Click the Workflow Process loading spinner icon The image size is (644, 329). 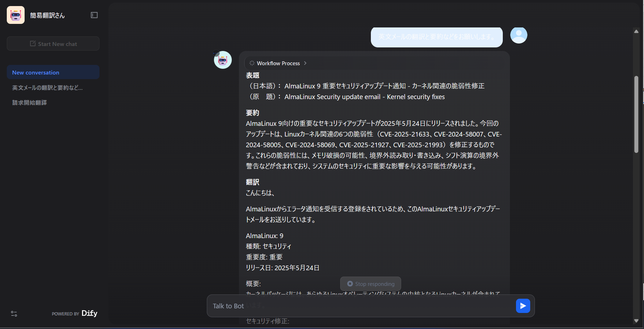pyautogui.click(x=252, y=63)
